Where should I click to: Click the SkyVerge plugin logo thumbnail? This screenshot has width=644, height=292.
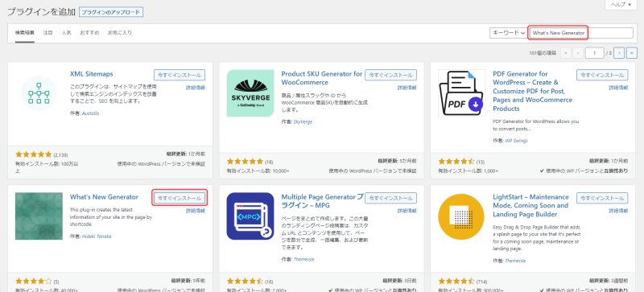[x=250, y=93]
